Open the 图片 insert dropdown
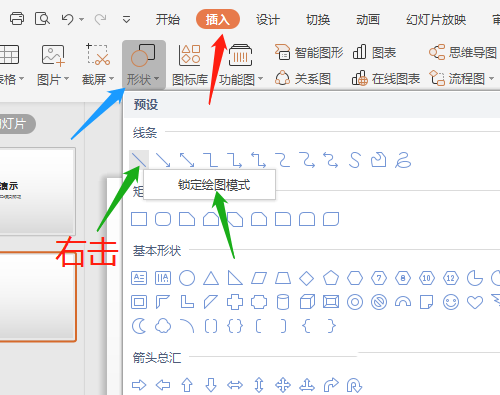This screenshot has height=395, width=500. [x=53, y=65]
